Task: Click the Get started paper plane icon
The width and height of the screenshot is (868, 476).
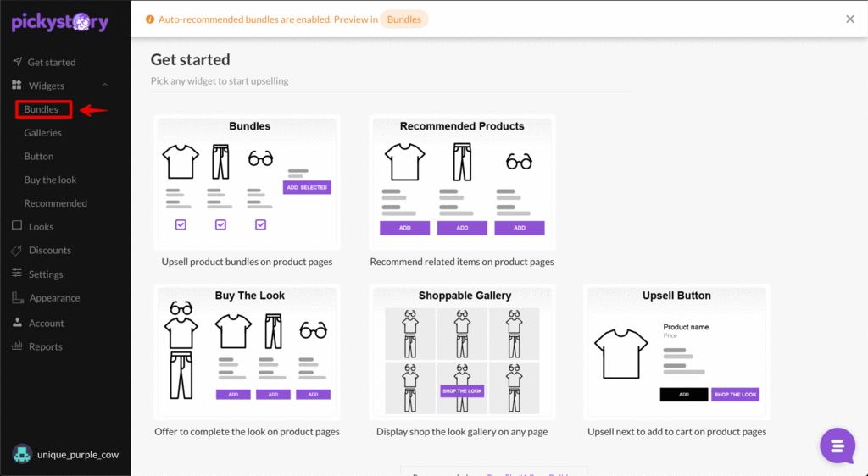Action: coord(17,62)
